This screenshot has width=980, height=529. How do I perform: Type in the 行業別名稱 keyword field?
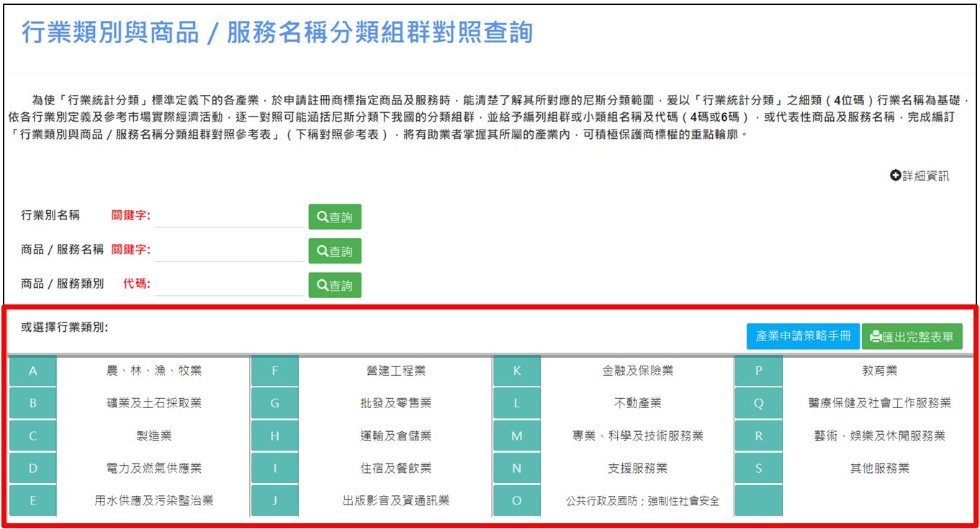coord(229,216)
